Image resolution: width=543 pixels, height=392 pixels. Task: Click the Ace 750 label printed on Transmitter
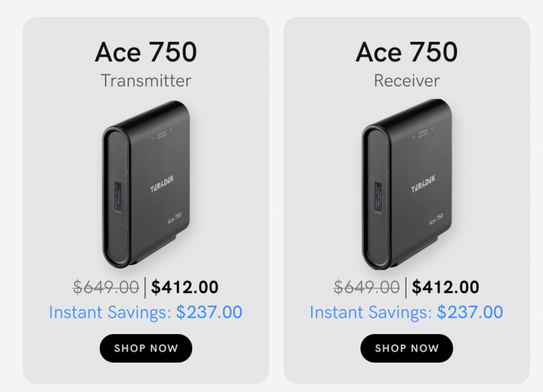(x=175, y=219)
